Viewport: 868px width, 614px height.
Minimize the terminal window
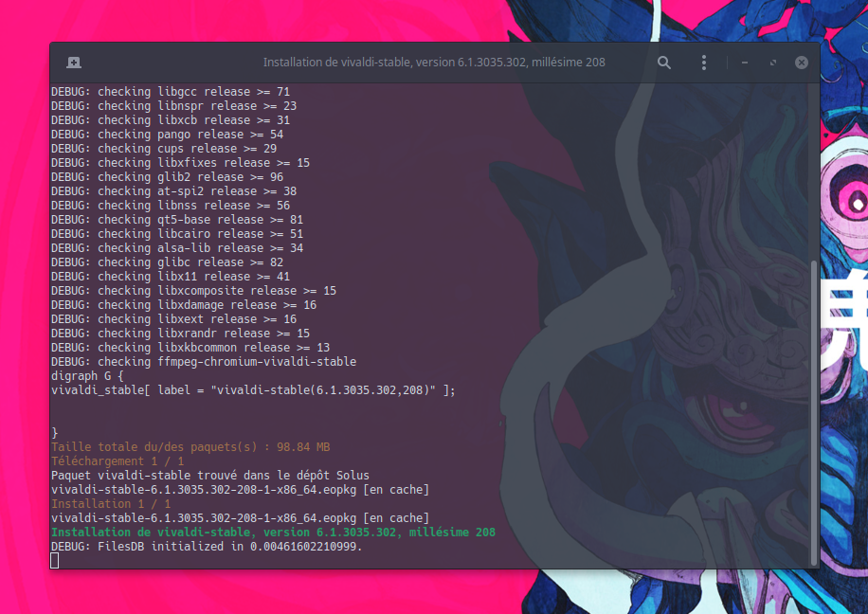coord(745,63)
